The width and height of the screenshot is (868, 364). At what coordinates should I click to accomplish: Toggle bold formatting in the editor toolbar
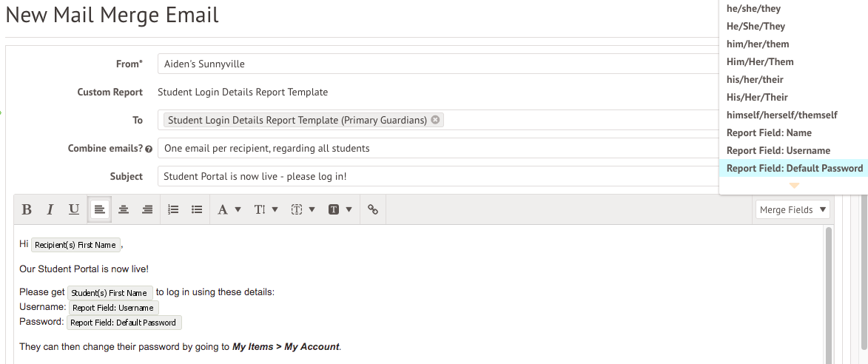pyautogui.click(x=27, y=210)
